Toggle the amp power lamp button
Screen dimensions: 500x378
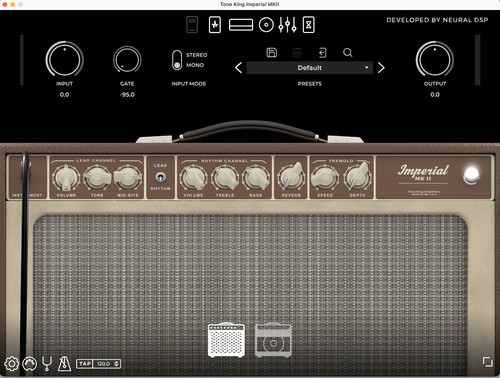click(471, 175)
